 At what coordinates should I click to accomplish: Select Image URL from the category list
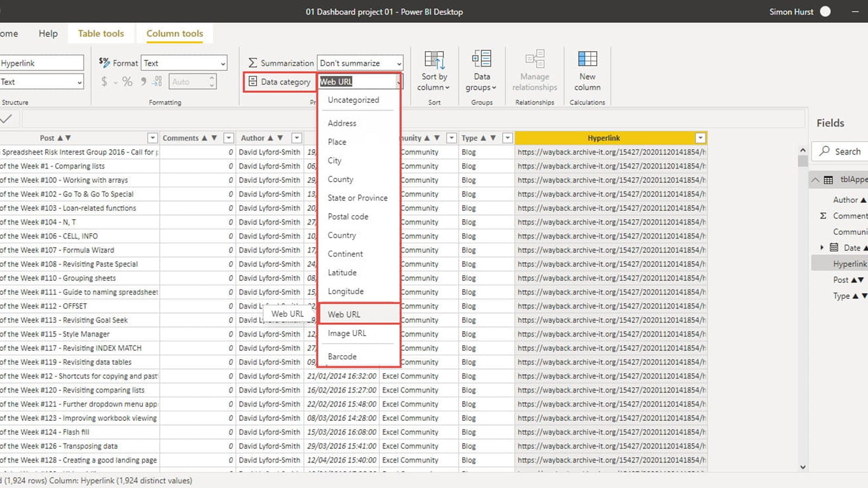tap(347, 333)
